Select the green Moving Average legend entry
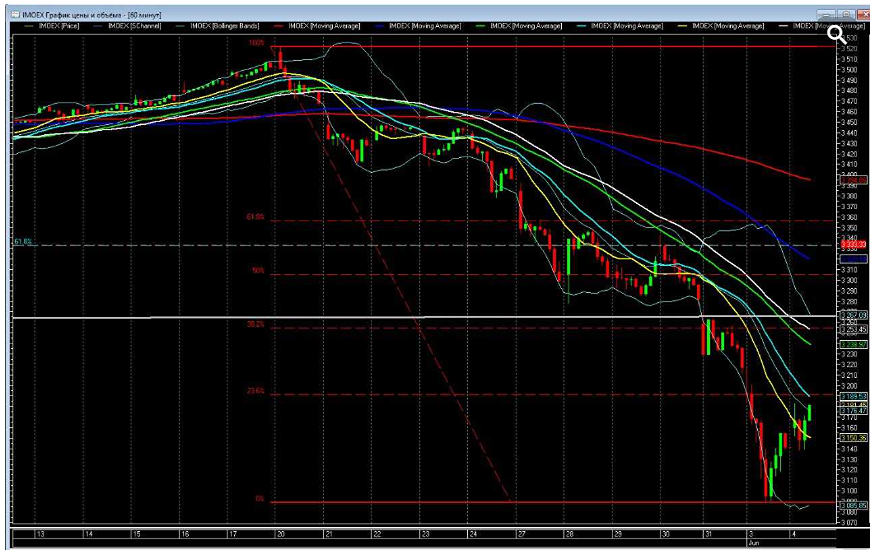The image size is (882, 555). click(x=519, y=26)
